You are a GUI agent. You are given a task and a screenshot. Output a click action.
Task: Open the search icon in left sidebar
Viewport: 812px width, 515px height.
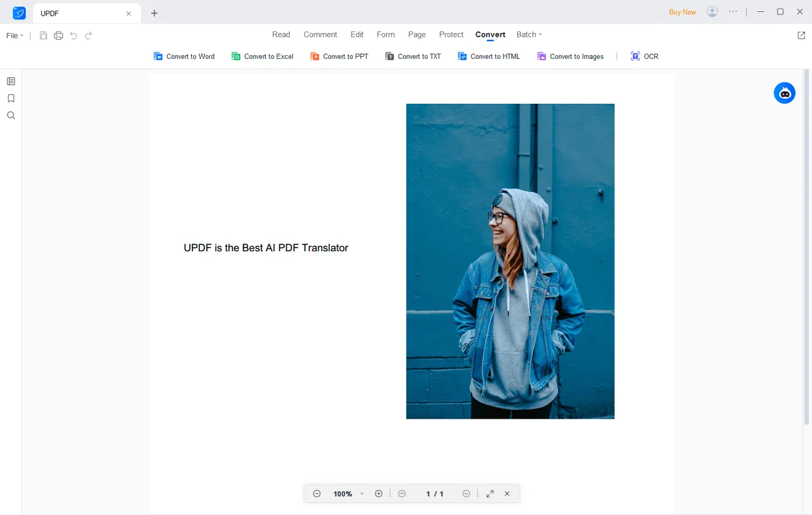tap(11, 116)
